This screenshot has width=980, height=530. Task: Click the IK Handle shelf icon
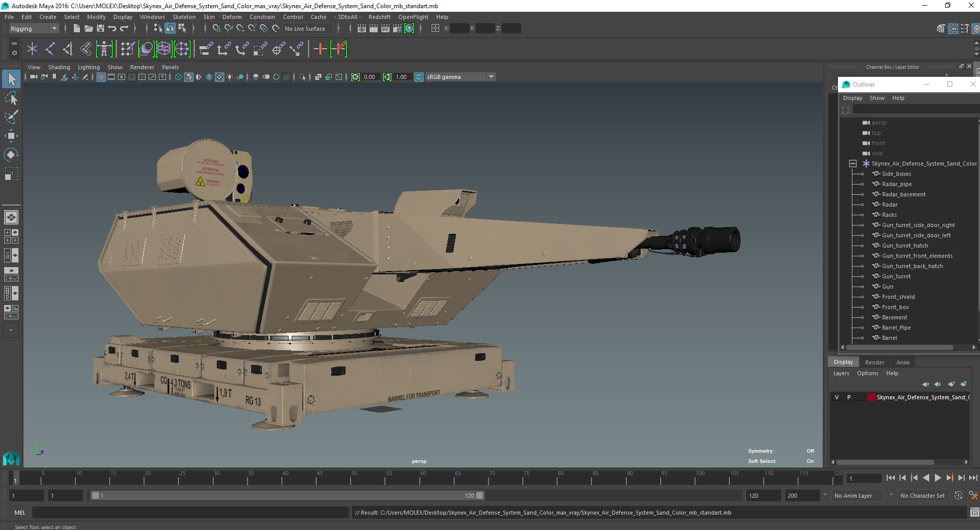[x=68, y=49]
